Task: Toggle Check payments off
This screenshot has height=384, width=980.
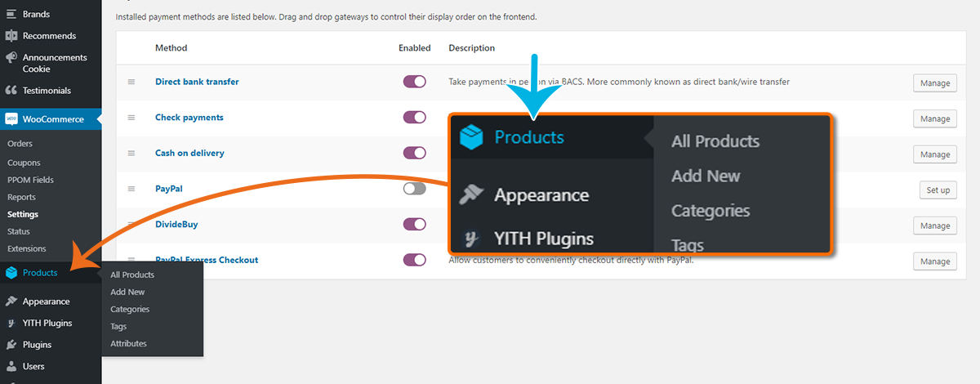Action: pos(415,118)
